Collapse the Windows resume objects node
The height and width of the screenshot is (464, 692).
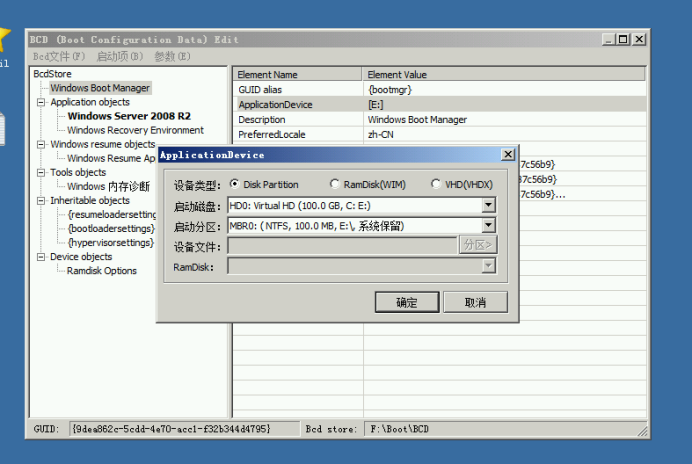pyautogui.click(x=41, y=144)
